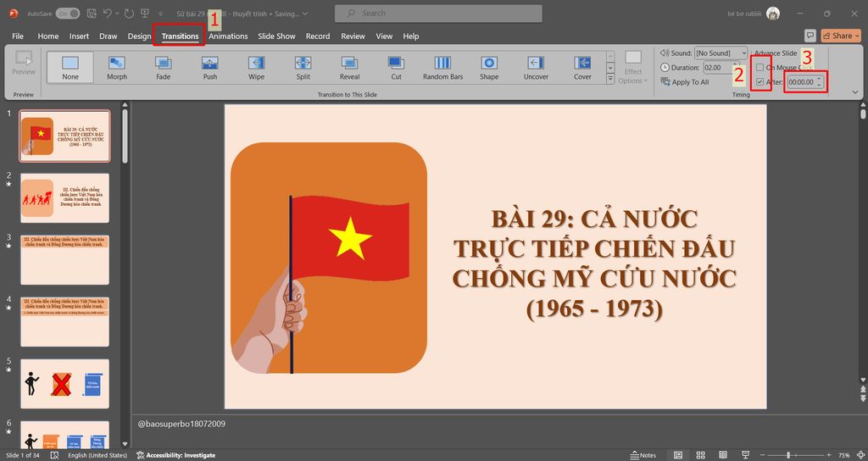
Task: Open the Undo history dropdown arrow
Action: [x=116, y=14]
